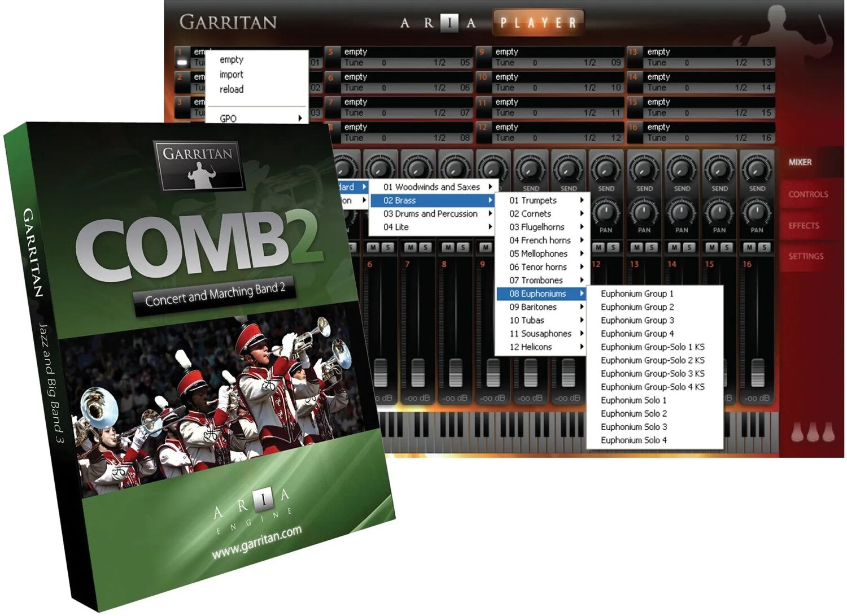Expand the 10 Tubas submenu
Viewport: 847px width, 616px height.
pos(542,320)
